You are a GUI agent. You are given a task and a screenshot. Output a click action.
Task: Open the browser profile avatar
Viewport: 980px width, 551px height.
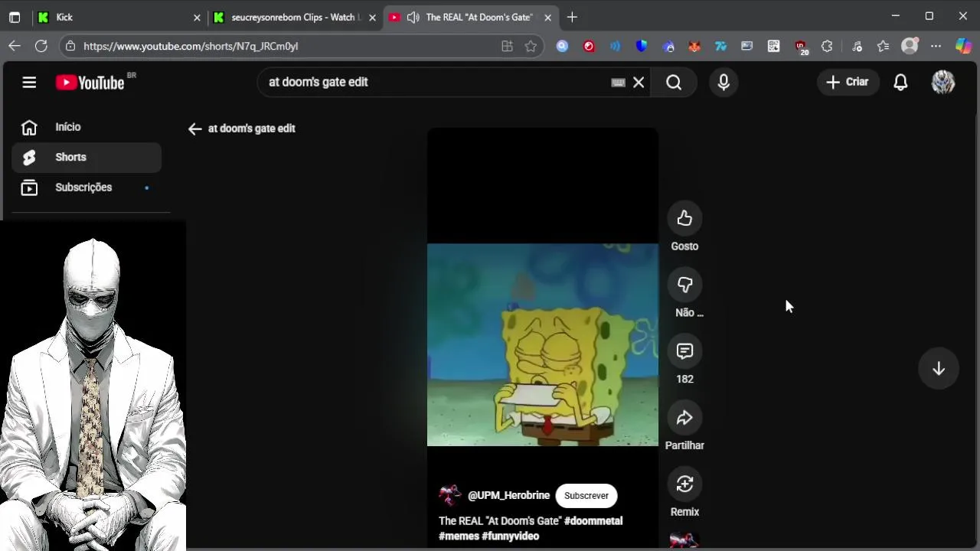910,46
